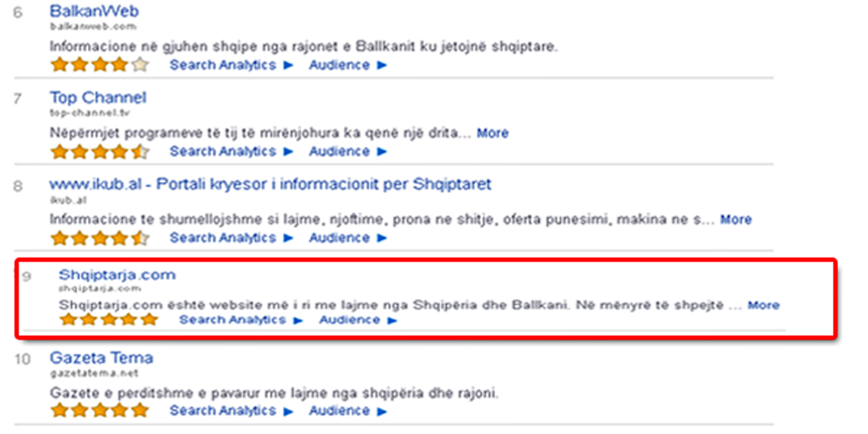Click More on Shqiptarja.com description

point(763,305)
